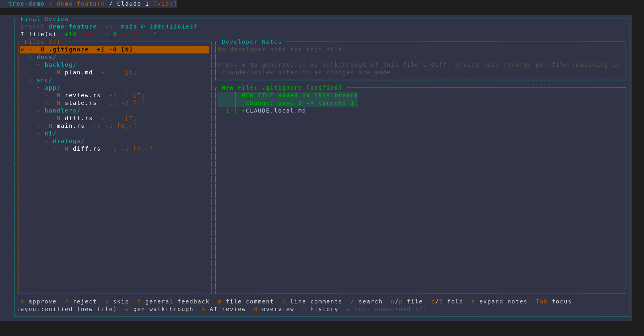The width and height of the screenshot is (644, 336).
Task: Select state.rs file
Action: click(x=80, y=103)
